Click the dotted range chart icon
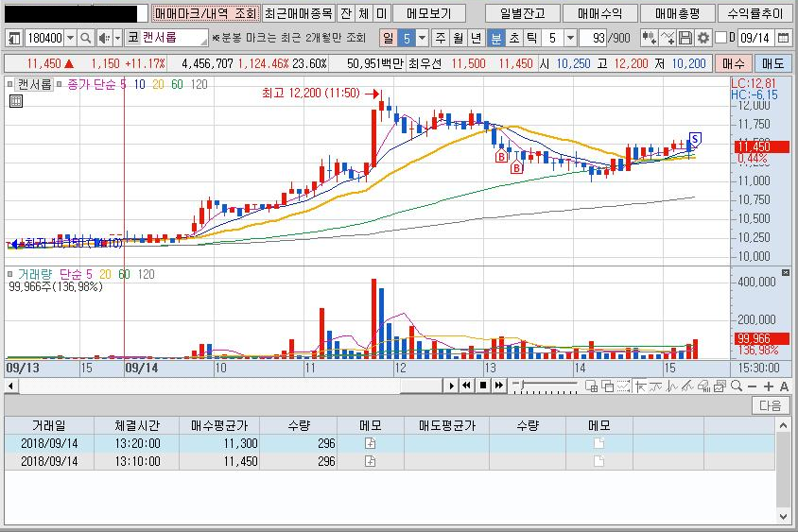Image resolution: width=798 pixels, height=532 pixels. click(624, 386)
